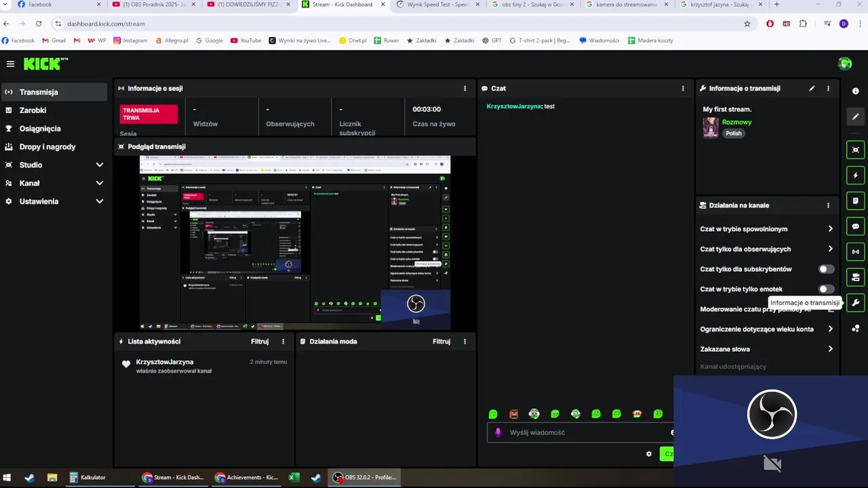Click the stream preview video thumbnail
The width and height of the screenshot is (868, 488).
(295, 243)
